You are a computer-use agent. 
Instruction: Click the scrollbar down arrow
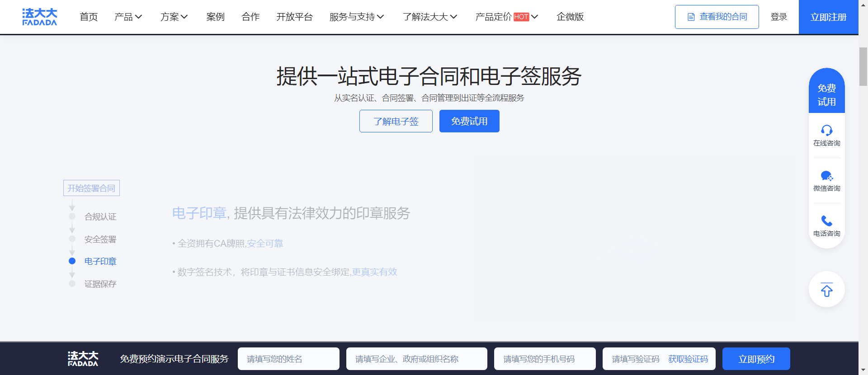(x=863, y=370)
